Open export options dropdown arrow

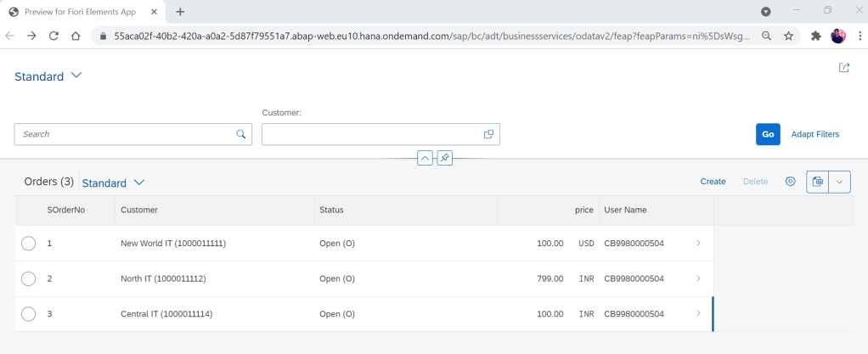click(840, 182)
